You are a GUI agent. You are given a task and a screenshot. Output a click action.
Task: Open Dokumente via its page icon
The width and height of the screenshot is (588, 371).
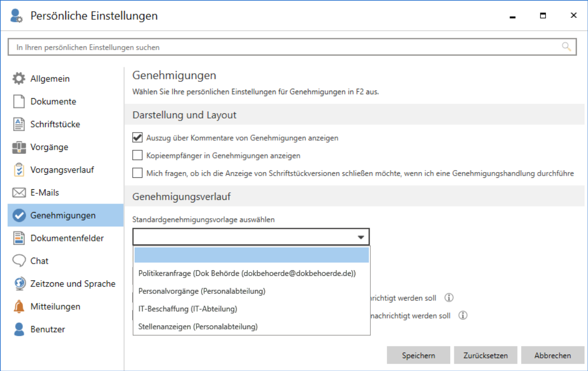(x=19, y=102)
